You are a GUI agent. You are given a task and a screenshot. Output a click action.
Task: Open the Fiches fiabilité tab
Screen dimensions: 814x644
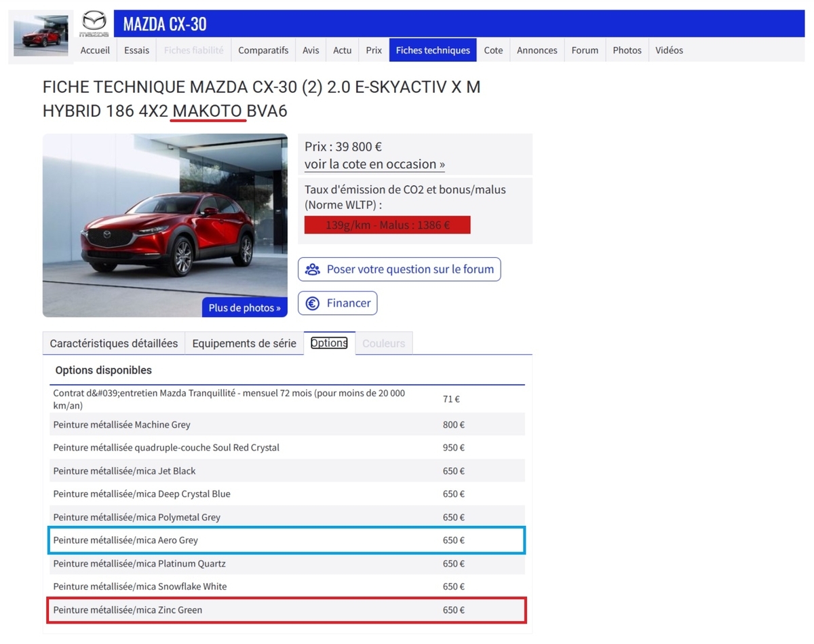[x=193, y=50]
